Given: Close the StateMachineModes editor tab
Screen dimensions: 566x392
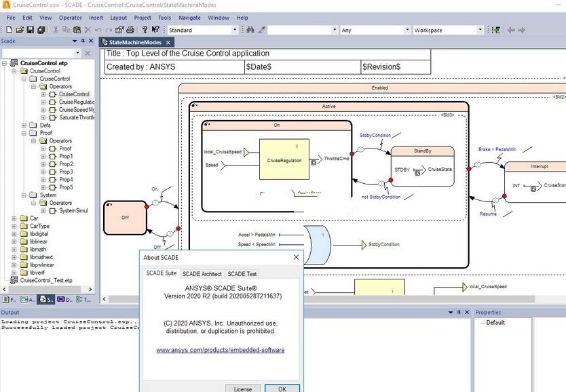Looking at the screenshot, I should [x=168, y=43].
